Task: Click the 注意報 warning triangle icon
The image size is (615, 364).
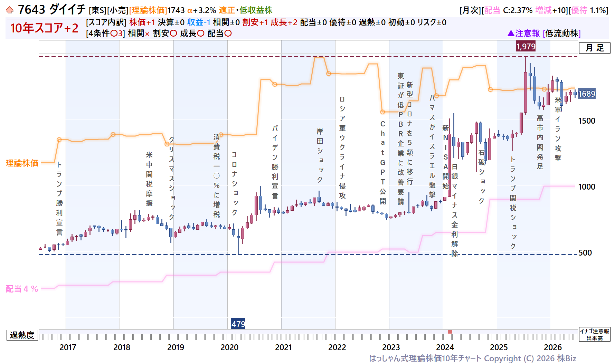Action: (x=511, y=33)
